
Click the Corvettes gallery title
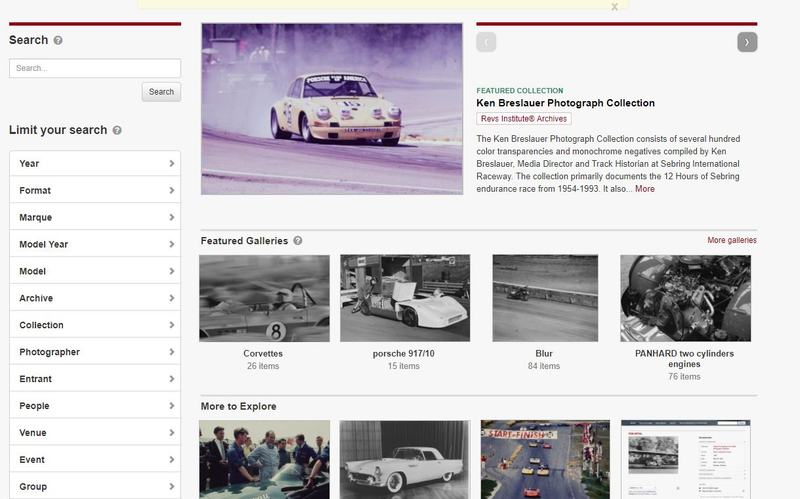click(263, 354)
